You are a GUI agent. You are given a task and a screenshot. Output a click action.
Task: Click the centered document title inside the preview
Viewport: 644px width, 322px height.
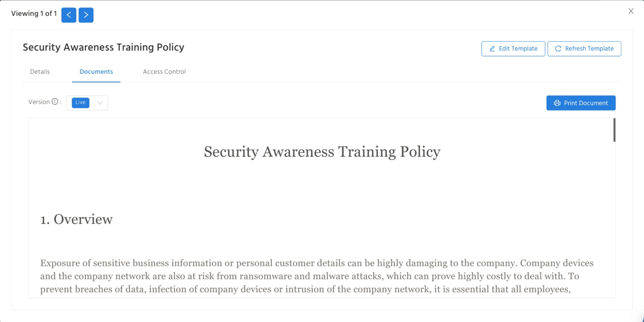coord(322,152)
